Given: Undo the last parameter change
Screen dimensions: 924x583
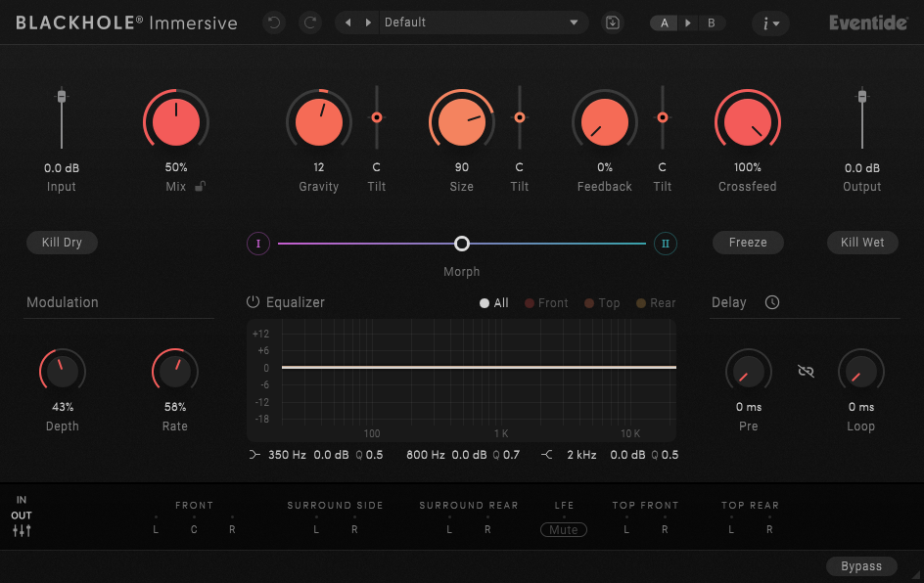Looking at the screenshot, I should 274,22.
